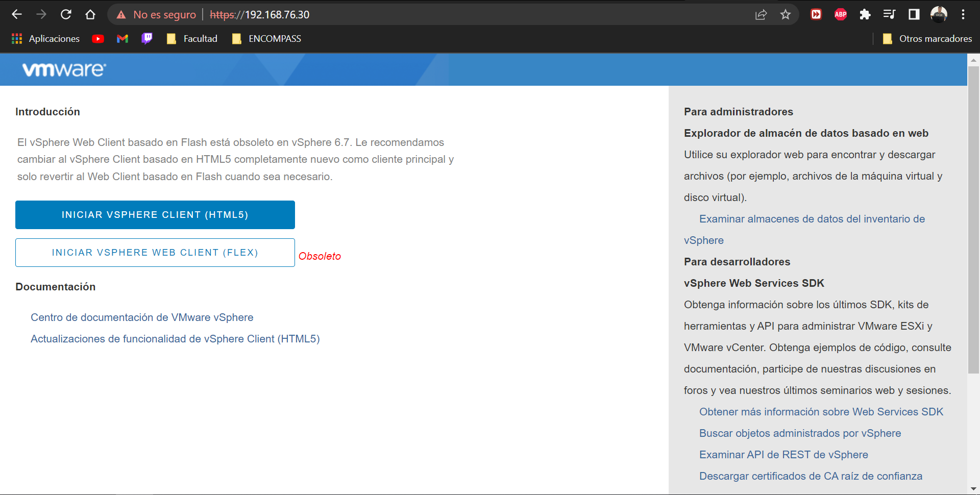Image resolution: width=980 pixels, height=495 pixels.
Task: Open the Gmail bookmark
Action: (x=122, y=39)
